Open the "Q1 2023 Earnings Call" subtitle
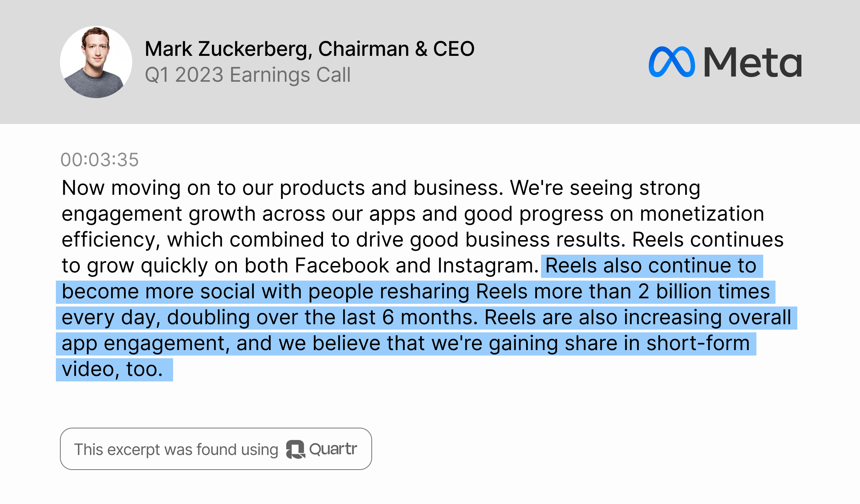The height and width of the screenshot is (504, 860). pyautogui.click(x=247, y=75)
